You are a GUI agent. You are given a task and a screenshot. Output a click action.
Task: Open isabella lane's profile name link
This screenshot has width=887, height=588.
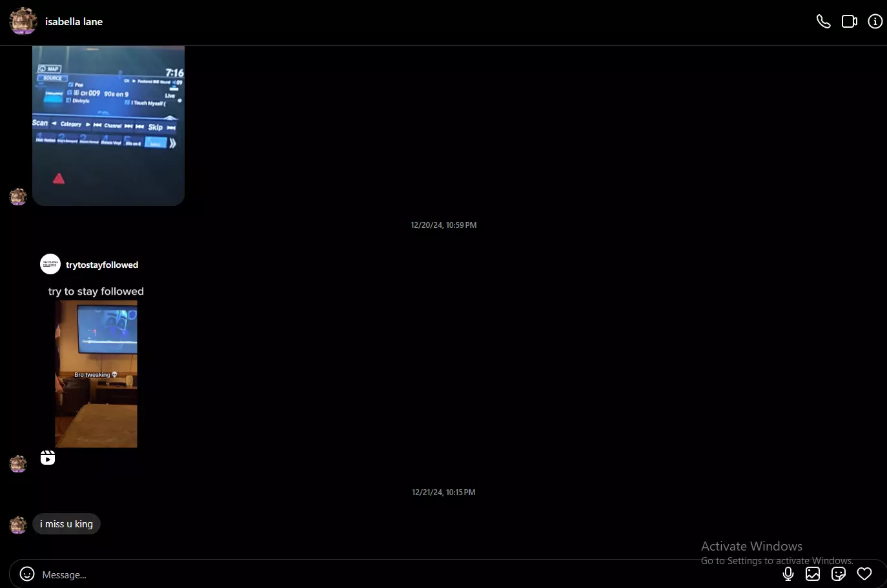point(74,21)
